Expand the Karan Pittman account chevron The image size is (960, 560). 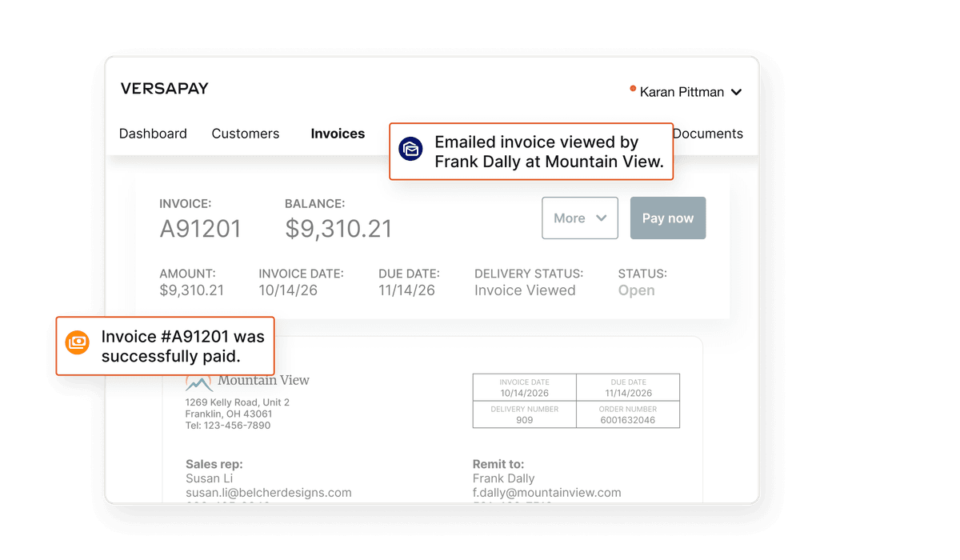coord(736,93)
